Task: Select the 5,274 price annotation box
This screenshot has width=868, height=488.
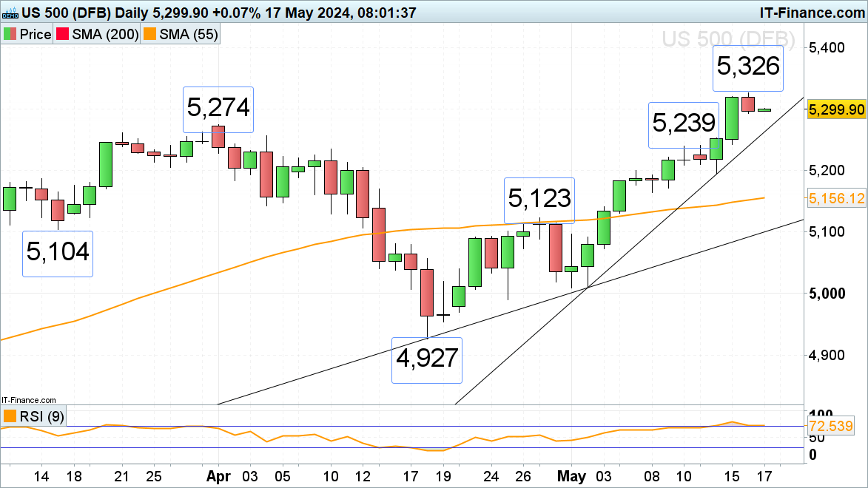Action: click(218, 109)
